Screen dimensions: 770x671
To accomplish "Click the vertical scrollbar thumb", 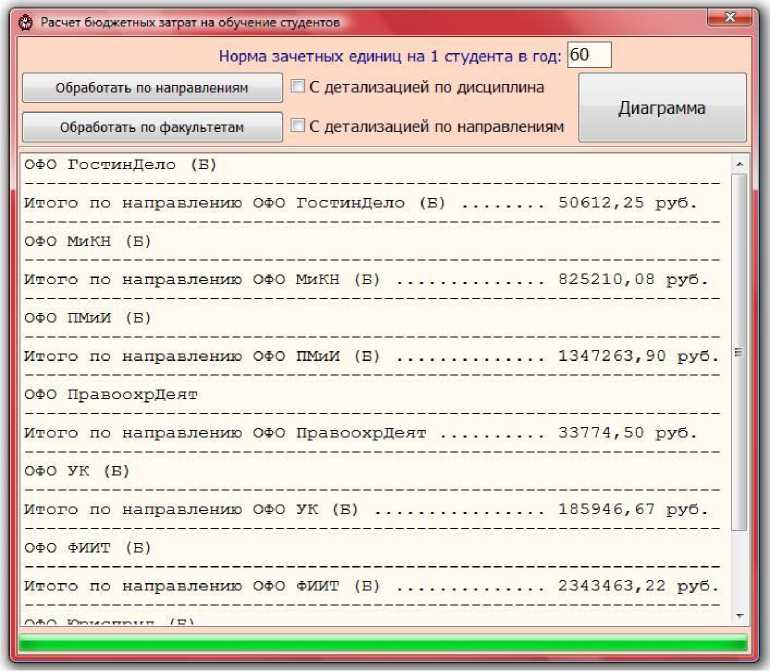I will coord(739,352).
